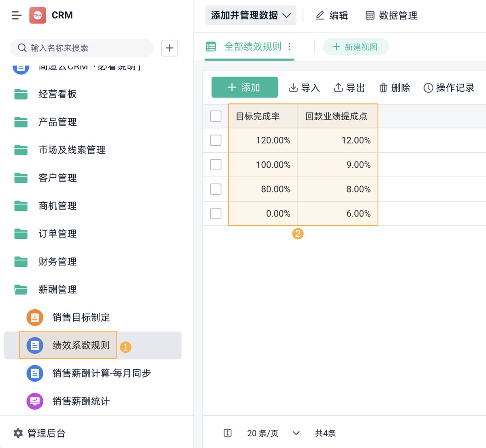
Task: Open 销售薪酬统计 in the sidebar
Action: [81, 401]
